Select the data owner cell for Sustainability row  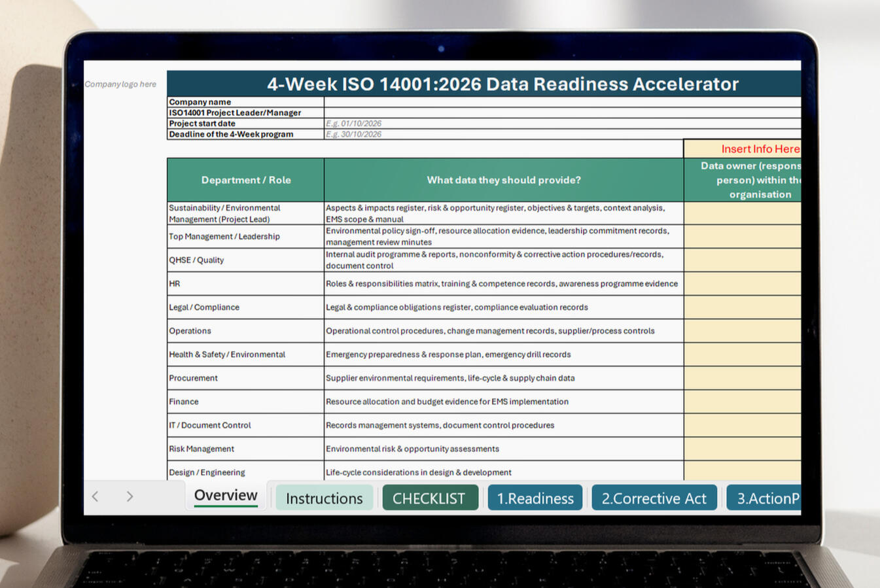[x=743, y=213]
